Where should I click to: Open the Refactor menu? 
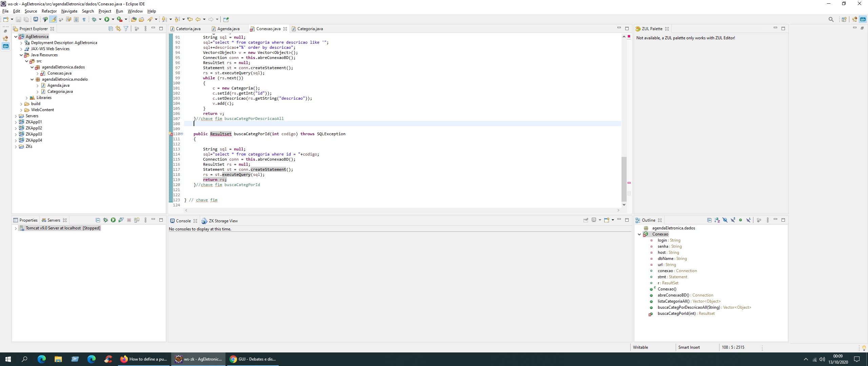[49, 11]
